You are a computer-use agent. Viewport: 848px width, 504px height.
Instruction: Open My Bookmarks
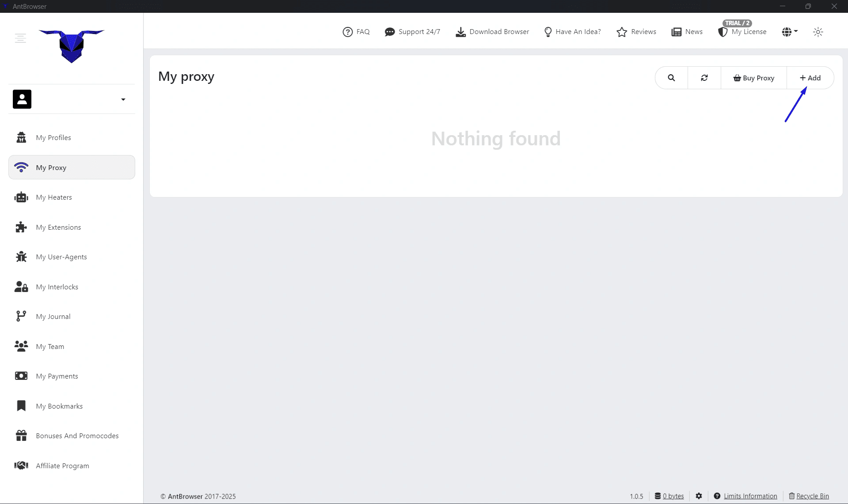72,406
